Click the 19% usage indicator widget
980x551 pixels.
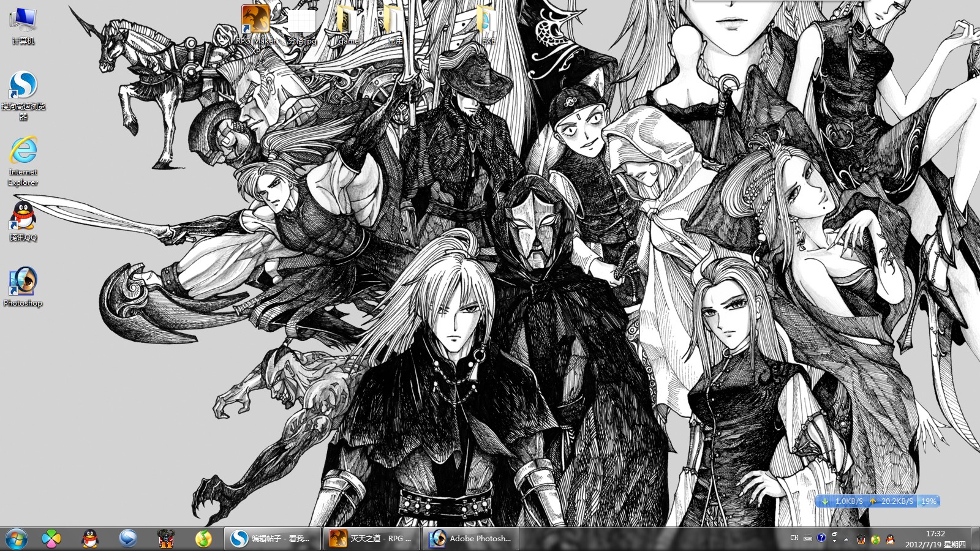[x=929, y=501]
